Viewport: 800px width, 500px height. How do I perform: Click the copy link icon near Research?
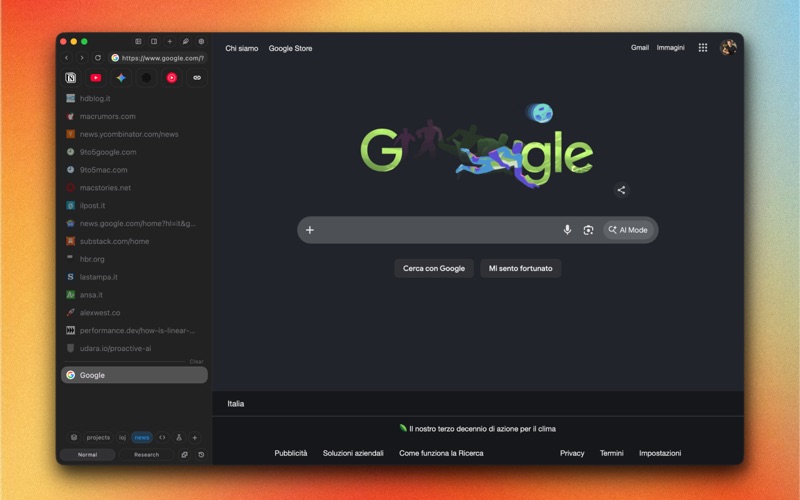click(185, 455)
